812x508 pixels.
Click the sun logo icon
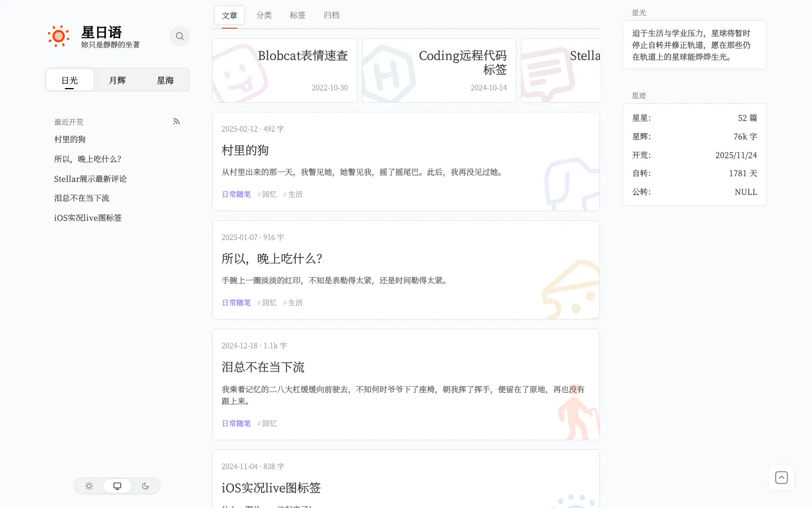tap(59, 36)
